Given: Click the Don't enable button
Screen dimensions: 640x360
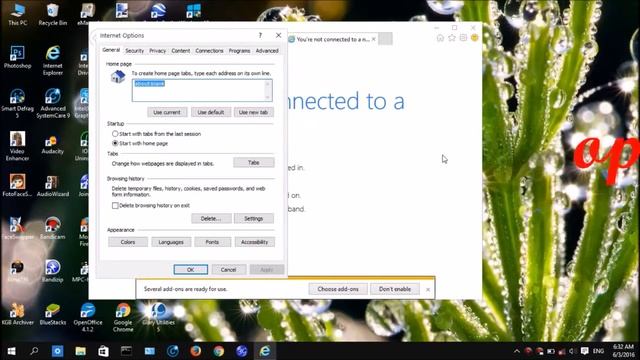Looking at the screenshot, I should [395, 289].
